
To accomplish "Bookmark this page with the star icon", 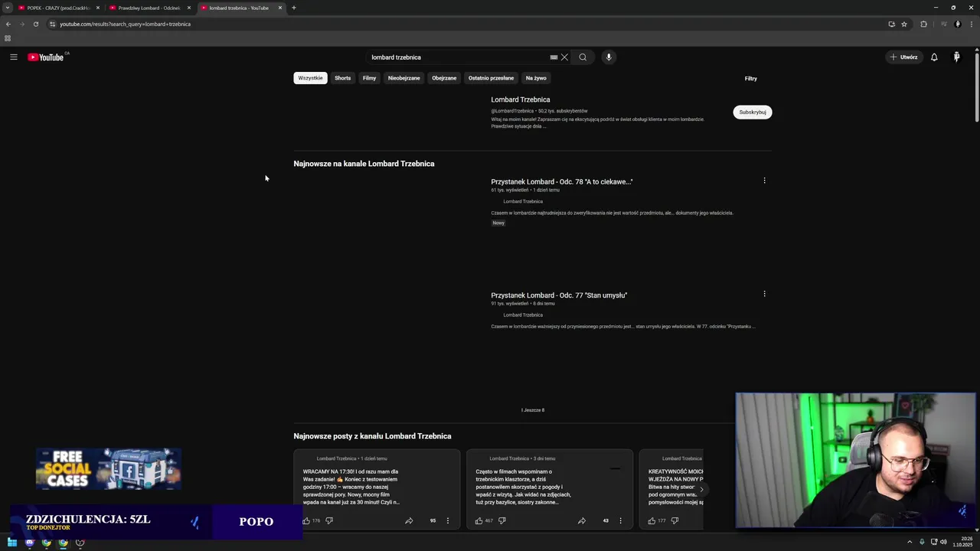I will (904, 24).
